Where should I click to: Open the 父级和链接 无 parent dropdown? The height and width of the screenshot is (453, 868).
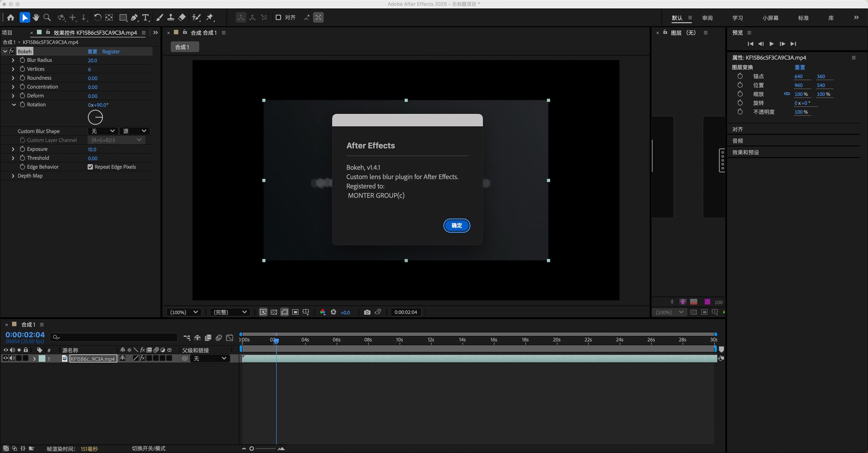pos(209,358)
